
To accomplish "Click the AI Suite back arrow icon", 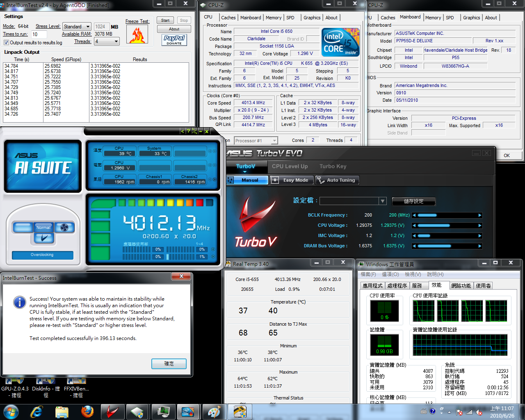I will (x=183, y=131).
